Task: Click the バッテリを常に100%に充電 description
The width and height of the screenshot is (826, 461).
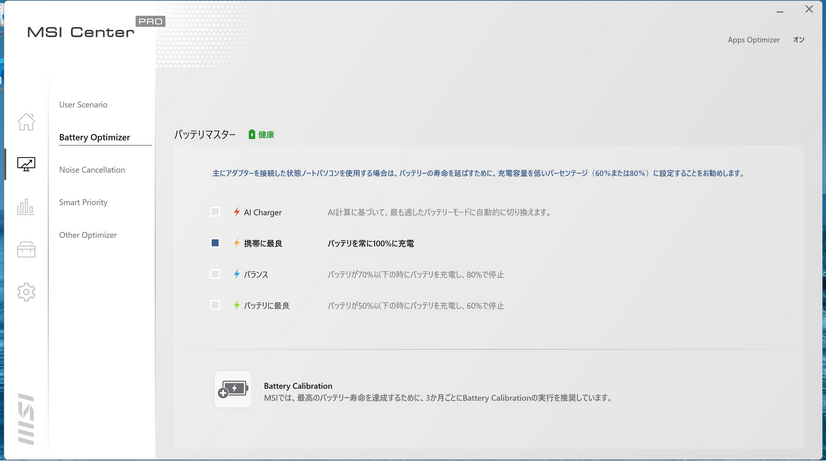Action: [x=371, y=243]
